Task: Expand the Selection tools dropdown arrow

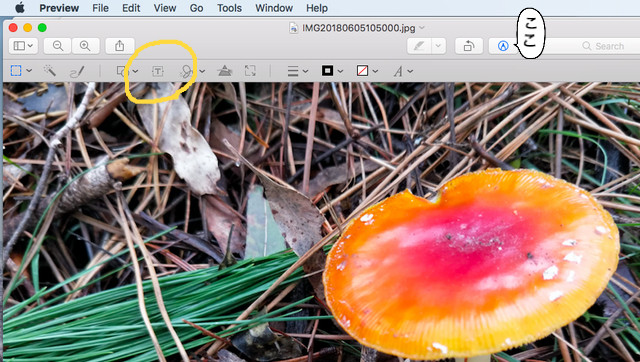Action: click(29, 71)
